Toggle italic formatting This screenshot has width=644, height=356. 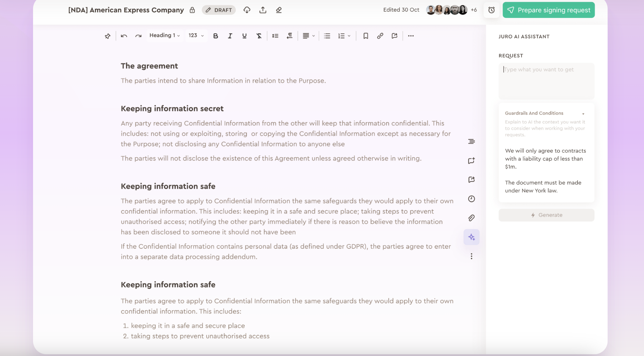pos(230,36)
